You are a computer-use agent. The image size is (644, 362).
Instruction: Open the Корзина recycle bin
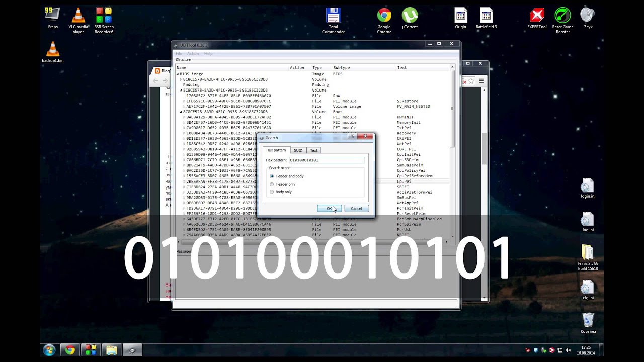[x=588, y=323]
